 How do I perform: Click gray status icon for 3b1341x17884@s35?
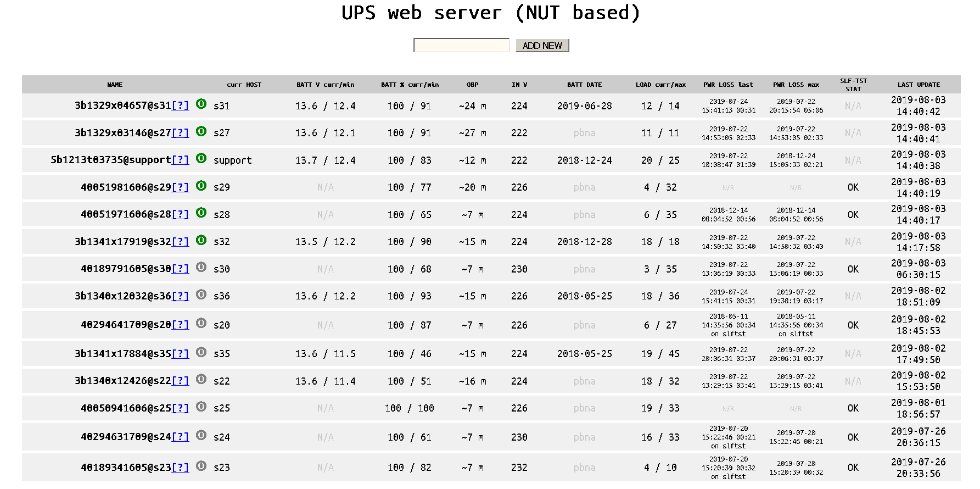(201, 352)
